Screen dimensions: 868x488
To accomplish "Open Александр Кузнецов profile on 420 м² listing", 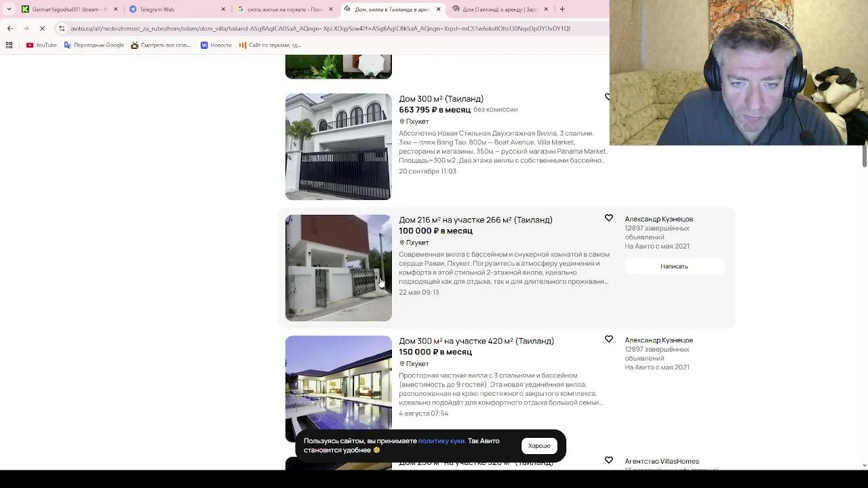I will (658, 340).
